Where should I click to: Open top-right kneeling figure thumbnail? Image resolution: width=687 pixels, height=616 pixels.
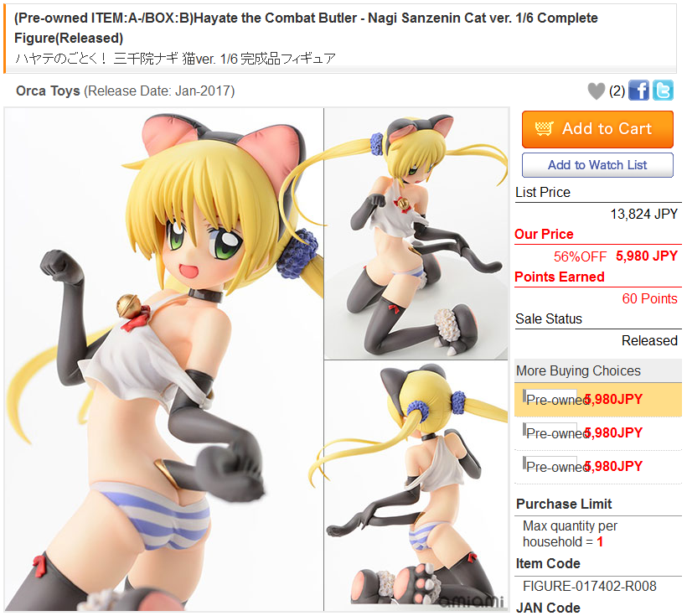(416, 234)
